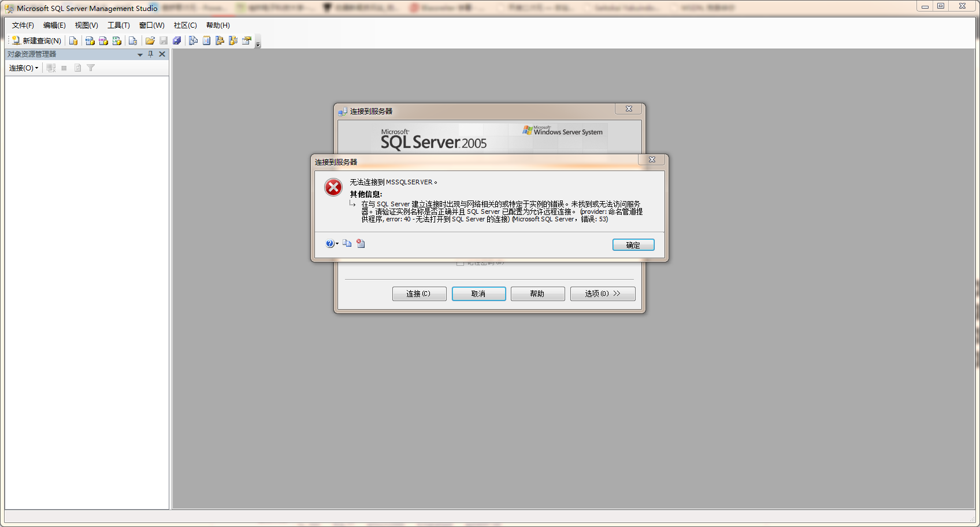Click the stop square icon in Object Explorer
Screen dimensions: 980x527
click(64, 68)
